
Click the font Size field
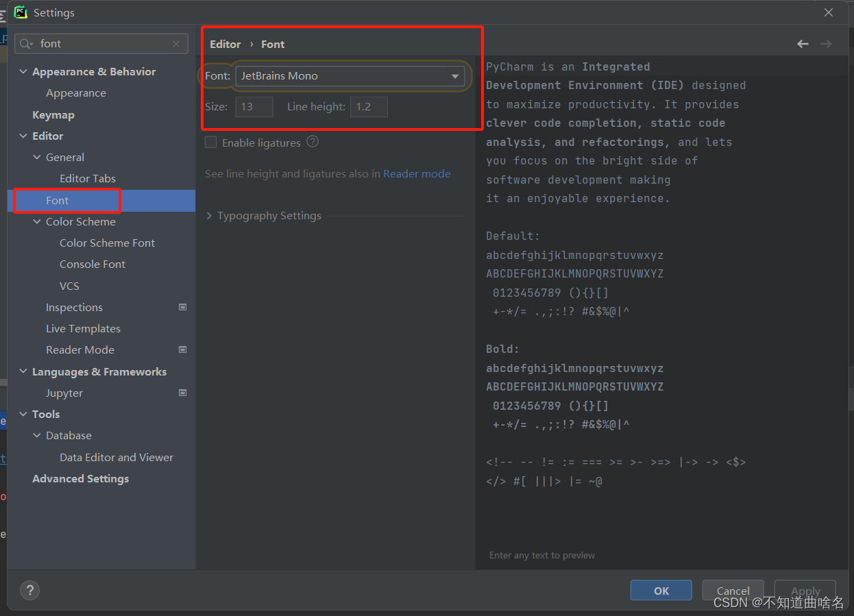254,107
